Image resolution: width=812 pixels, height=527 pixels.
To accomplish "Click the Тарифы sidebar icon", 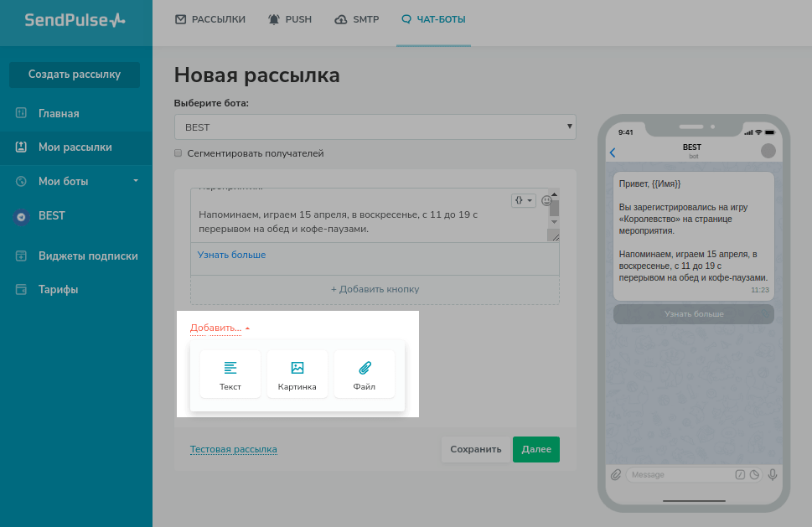I will pyautogui.click(x=21, y=289).
